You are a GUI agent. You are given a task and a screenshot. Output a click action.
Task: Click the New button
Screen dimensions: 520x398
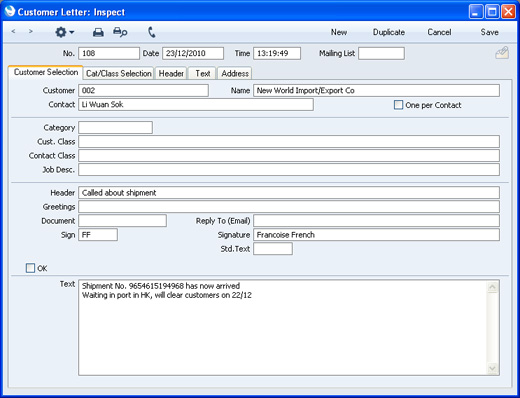(339, 32)
